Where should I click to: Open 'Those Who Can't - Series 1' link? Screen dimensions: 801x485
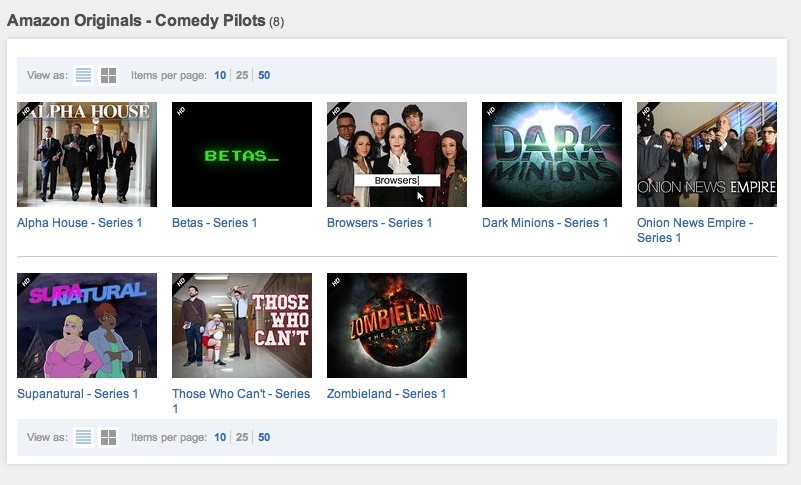[x=241, y=401]
